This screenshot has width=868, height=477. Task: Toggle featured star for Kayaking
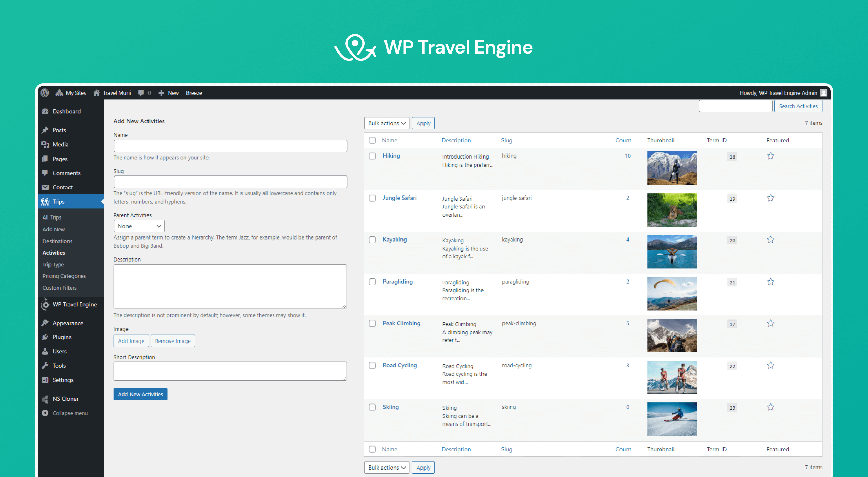coord(771,240)
